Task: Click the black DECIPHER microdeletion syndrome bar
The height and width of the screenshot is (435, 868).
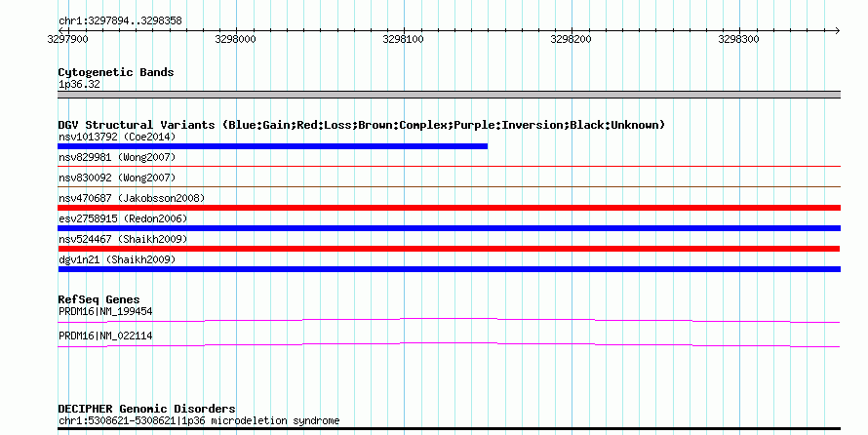Action: (449, 429)
